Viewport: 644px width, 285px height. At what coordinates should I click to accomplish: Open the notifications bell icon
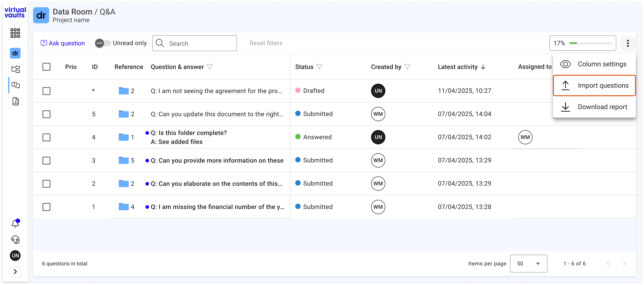15,223
